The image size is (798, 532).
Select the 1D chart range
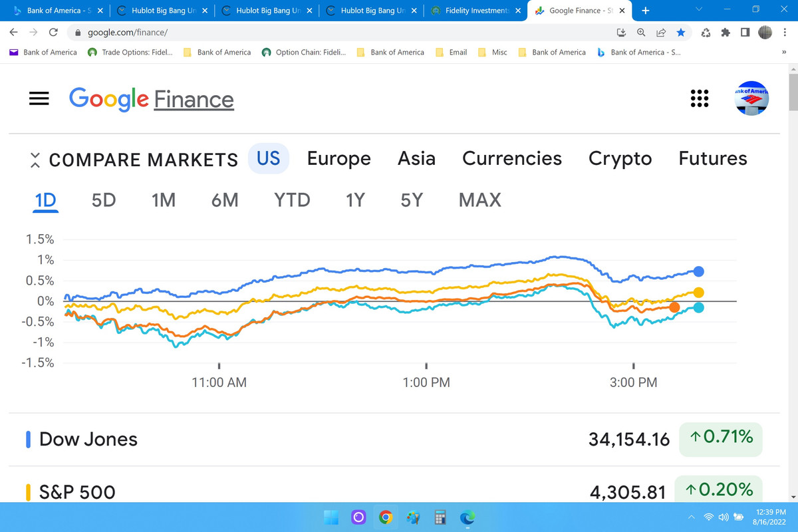[x=46, y=199]
